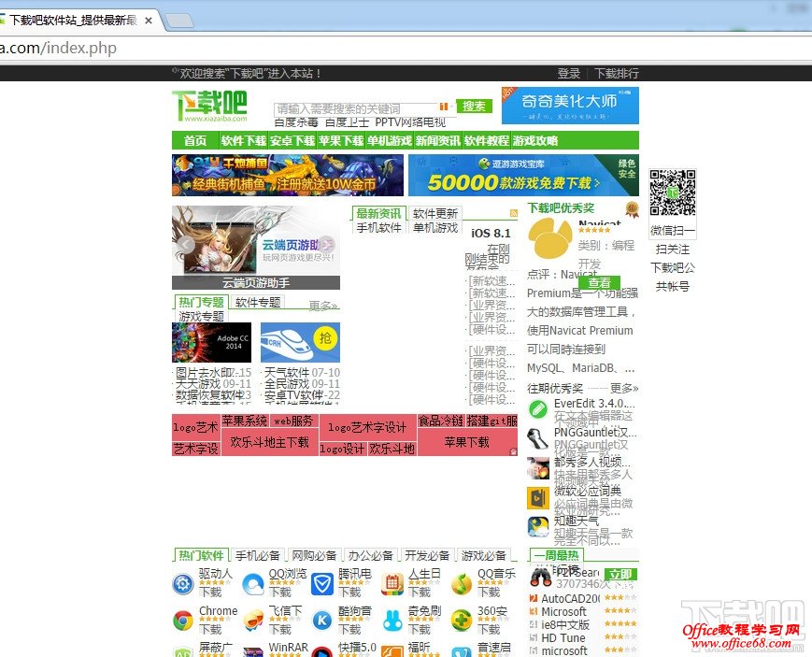This screenshot has width=812, height=657.
Task: Click the RSS feed icon
Action: pyautogui.click(x=514, y=213)
